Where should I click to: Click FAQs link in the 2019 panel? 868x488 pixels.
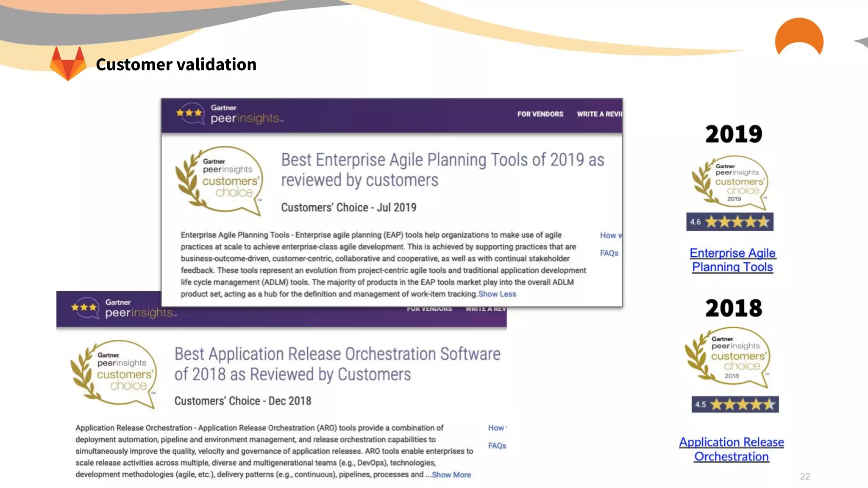[609, 253]
